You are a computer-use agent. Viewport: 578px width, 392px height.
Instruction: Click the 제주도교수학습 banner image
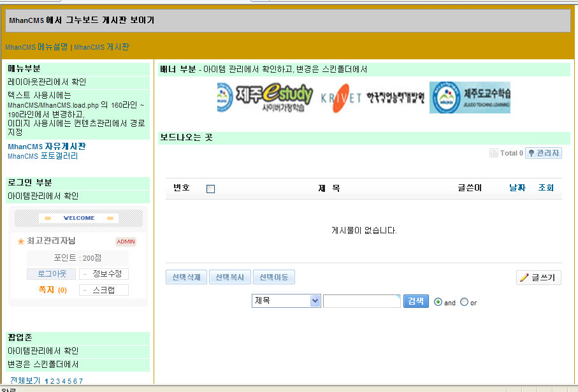470,98
